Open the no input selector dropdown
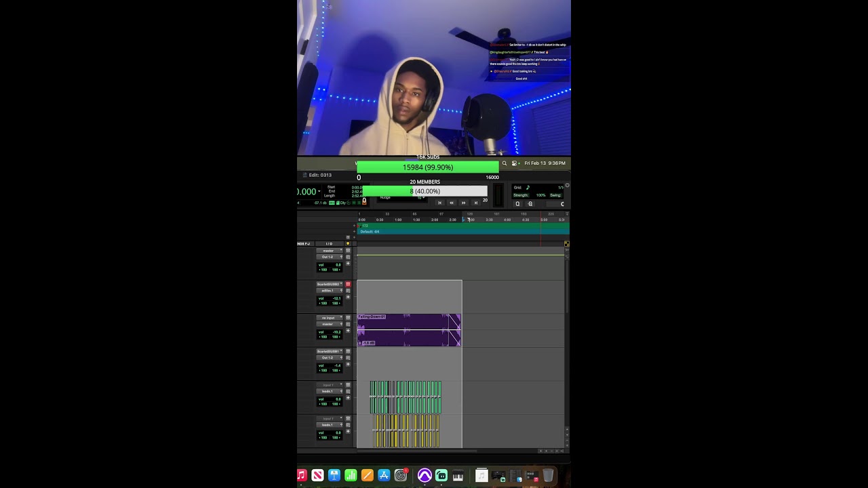The height and width of the screenshot is (488, 868). tap(330, 318)
